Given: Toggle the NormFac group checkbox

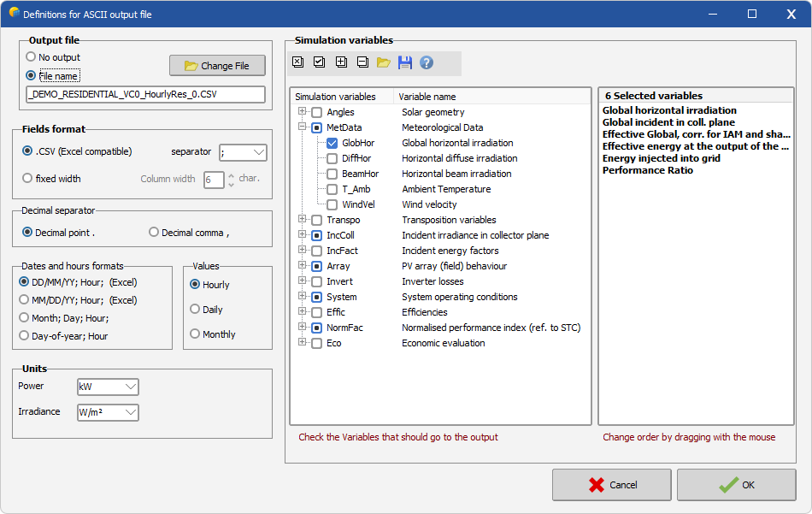Looking at the screenshot, I should click(x=317, y=328).
